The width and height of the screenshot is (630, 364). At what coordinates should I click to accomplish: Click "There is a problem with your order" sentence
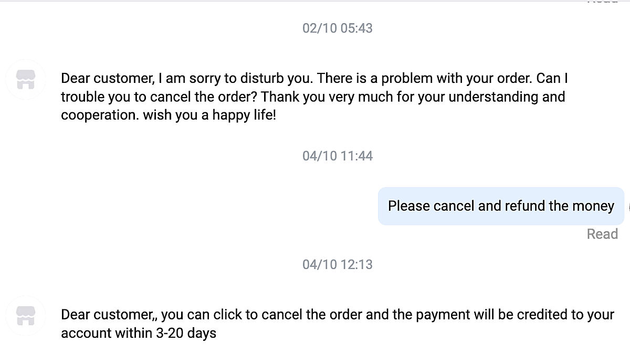coord(424,79)
